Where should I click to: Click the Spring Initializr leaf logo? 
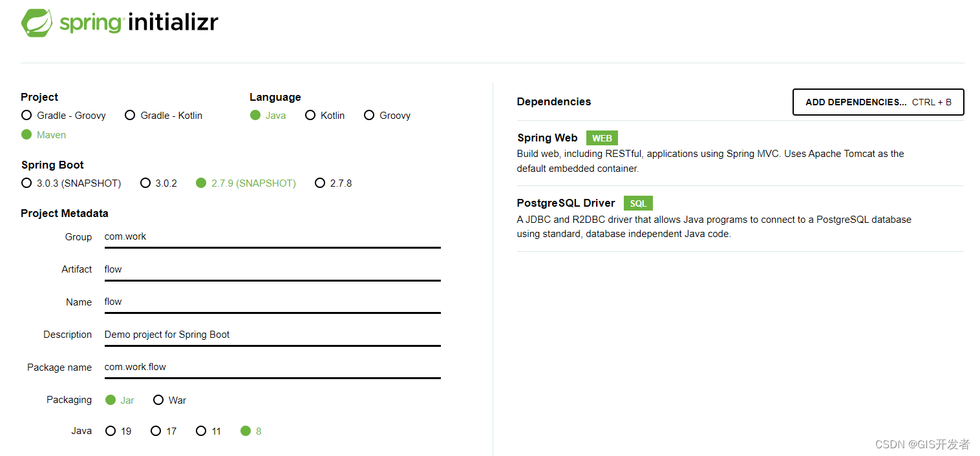(37, 21)
